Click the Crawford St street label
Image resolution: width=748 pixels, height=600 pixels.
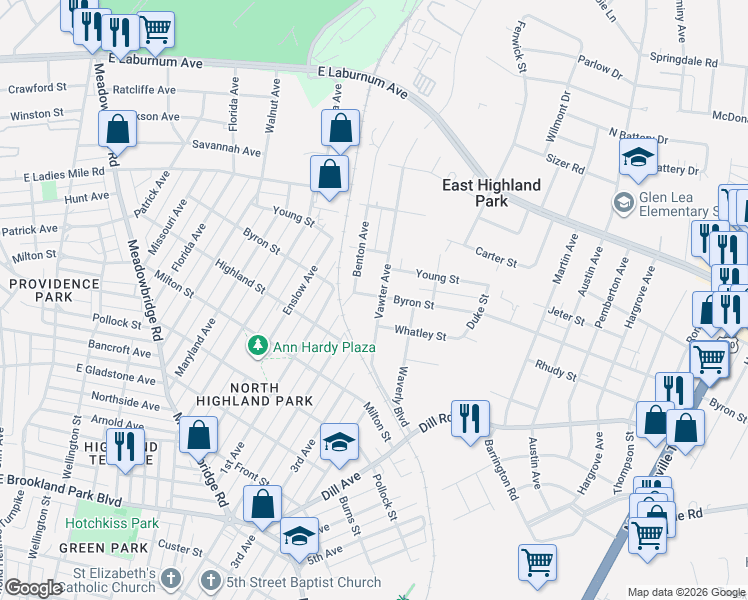[x=37, y=88]
